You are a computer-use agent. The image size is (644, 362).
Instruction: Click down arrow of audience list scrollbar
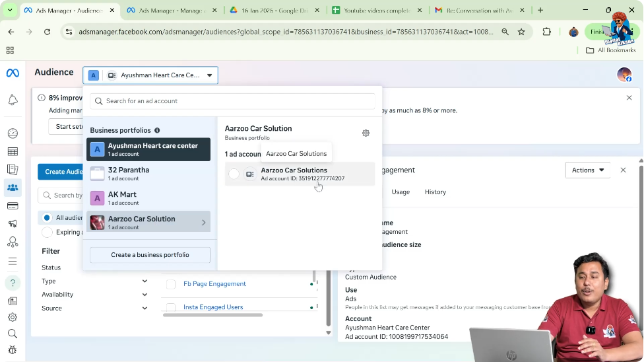point(328,333)
